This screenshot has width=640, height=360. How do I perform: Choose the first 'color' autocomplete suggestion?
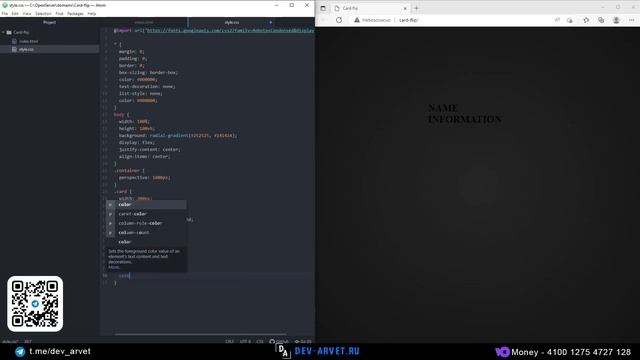(146, 204)
